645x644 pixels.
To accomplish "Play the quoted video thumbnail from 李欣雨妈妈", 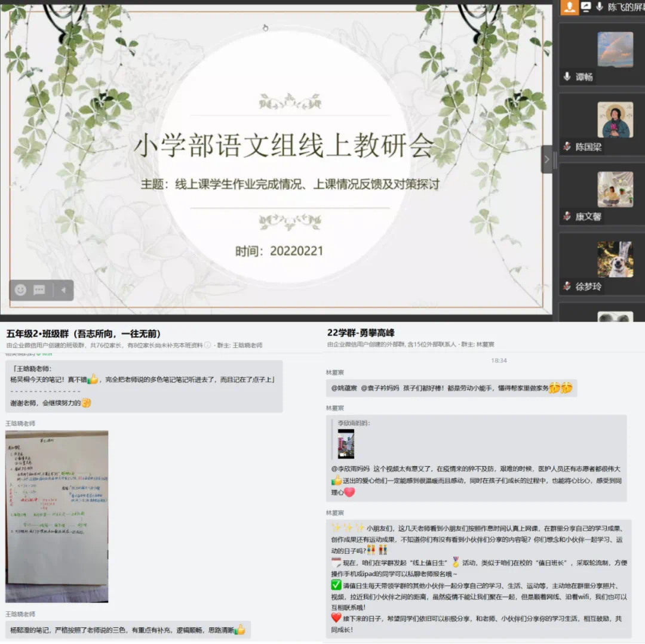I will 346,444.
